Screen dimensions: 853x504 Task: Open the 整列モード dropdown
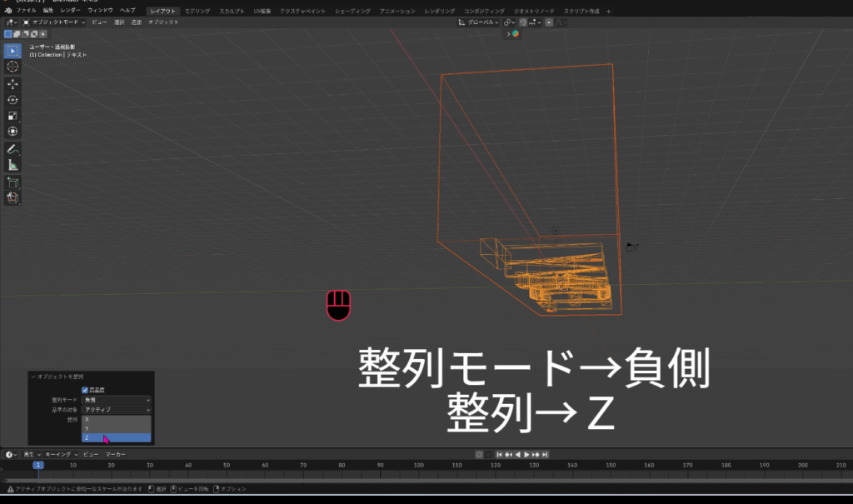(117, 400)
